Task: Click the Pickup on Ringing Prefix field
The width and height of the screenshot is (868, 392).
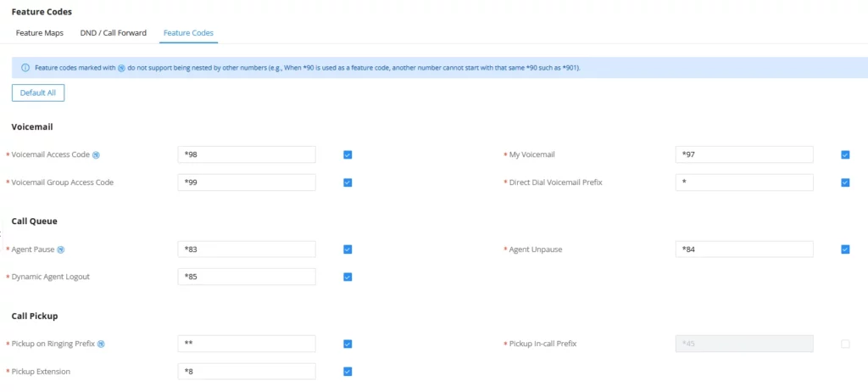Action: (247, 344)
